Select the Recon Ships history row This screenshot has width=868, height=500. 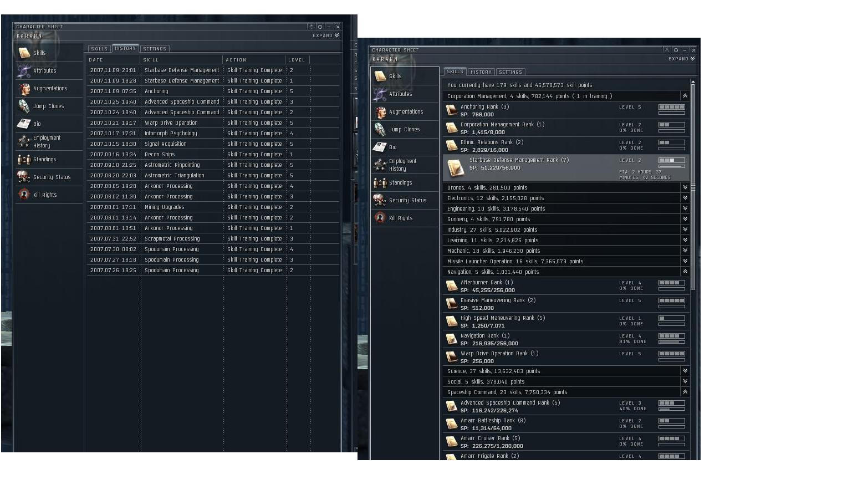tap(213, 155)
